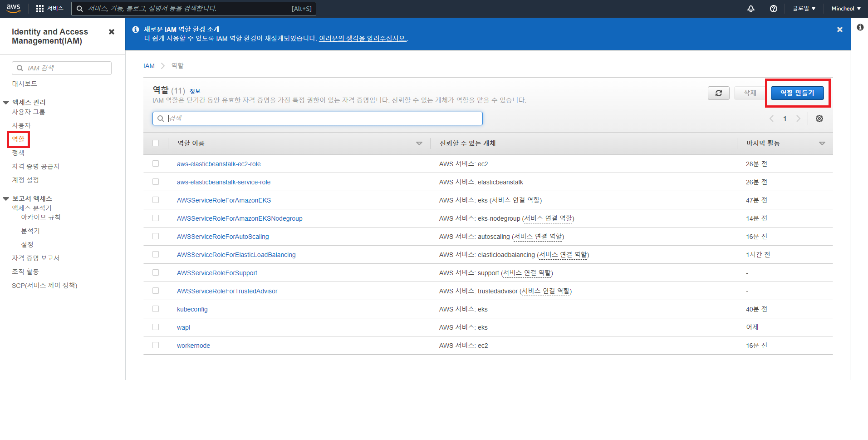The width and height of the screenshot is (868, 440).
Task: Click page number 1 in pagination
Action: click(785, 119)
